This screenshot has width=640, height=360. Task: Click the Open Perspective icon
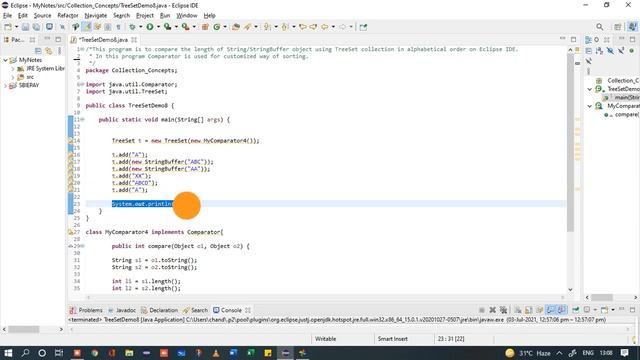[x=618, y=27]
